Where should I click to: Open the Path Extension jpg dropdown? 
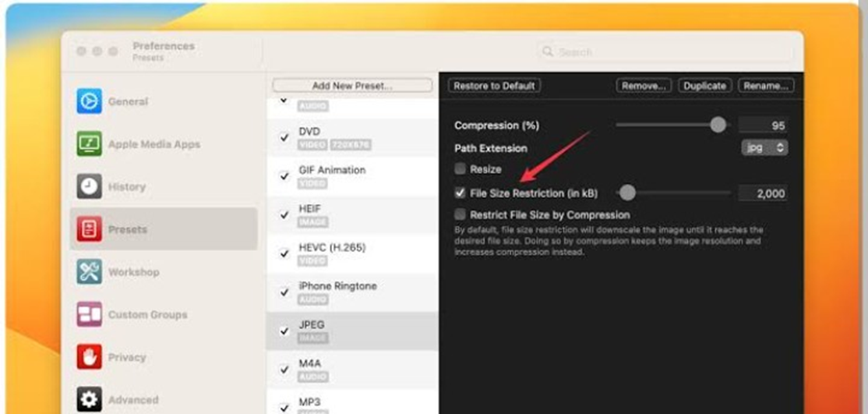tap(764, 148)
